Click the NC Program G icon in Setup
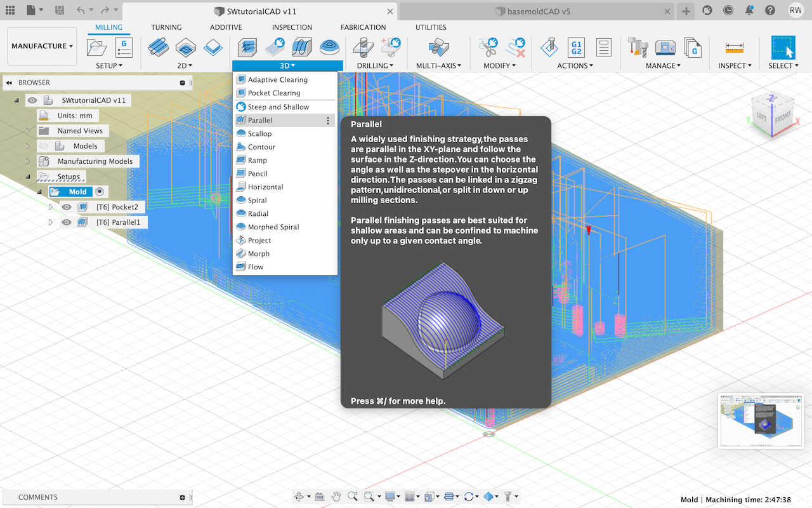Screen dimensions: 812x508 coord(124,48)
